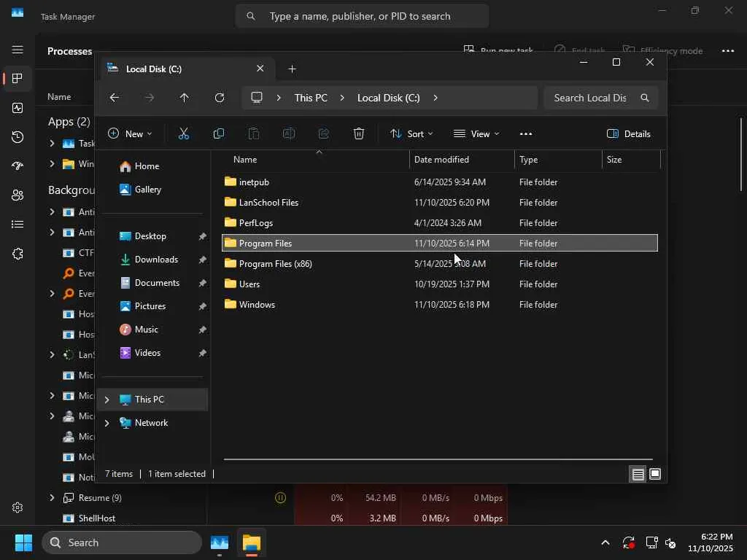Toggle the Details pane
Screen dimensions: 747x560
(x=628, y=134)
